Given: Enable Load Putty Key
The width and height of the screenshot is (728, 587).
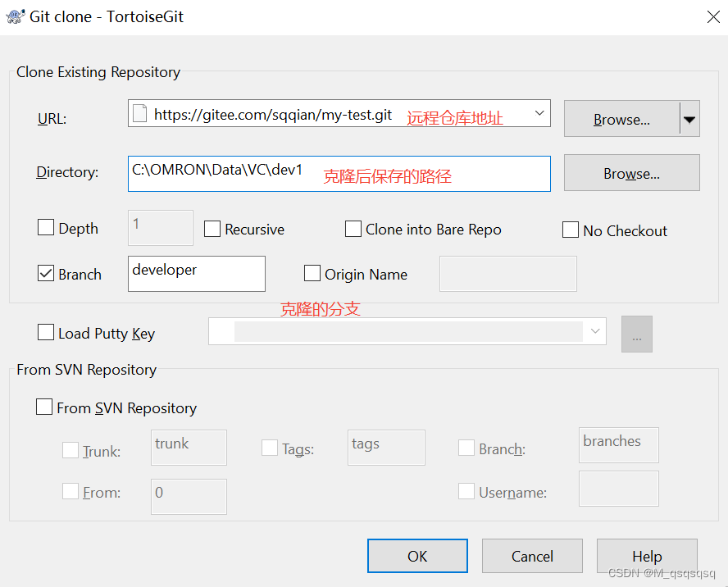Looking at the screenshot, I should pos(45,333).
